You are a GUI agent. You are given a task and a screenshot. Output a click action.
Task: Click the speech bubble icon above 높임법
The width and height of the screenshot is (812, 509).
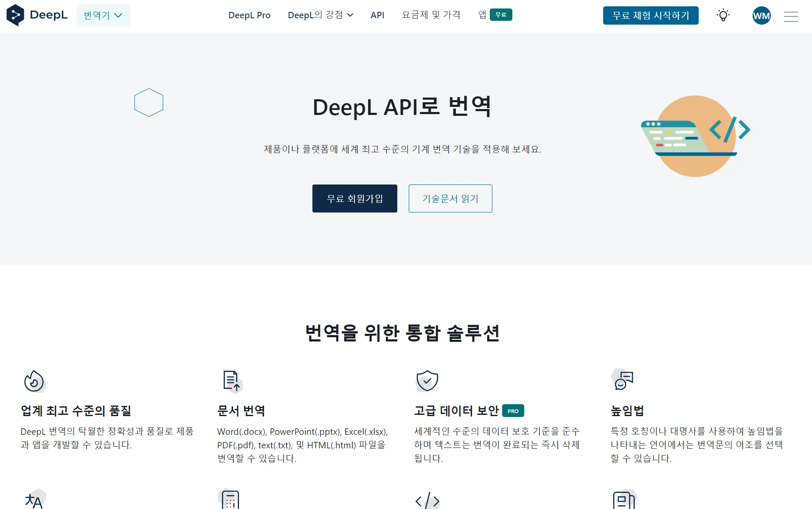(623, 379)
